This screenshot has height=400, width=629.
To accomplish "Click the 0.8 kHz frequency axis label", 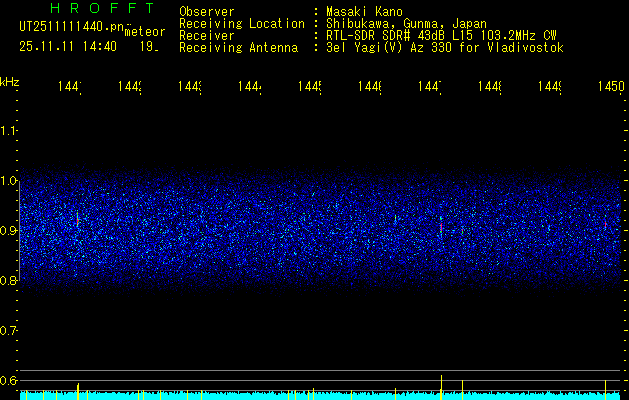I will click(x=8, y=281).
